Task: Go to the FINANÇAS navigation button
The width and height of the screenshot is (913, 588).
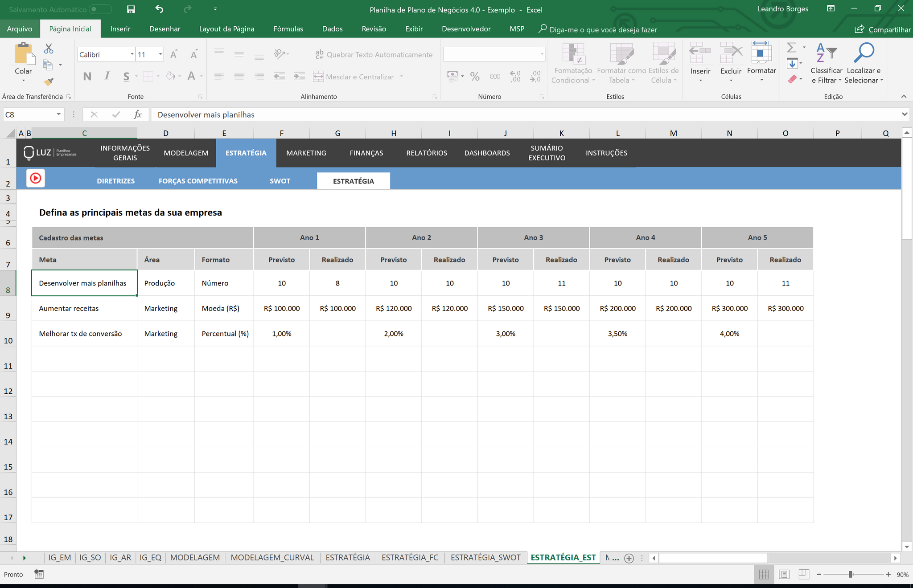Action: click(x=366, y=153)
